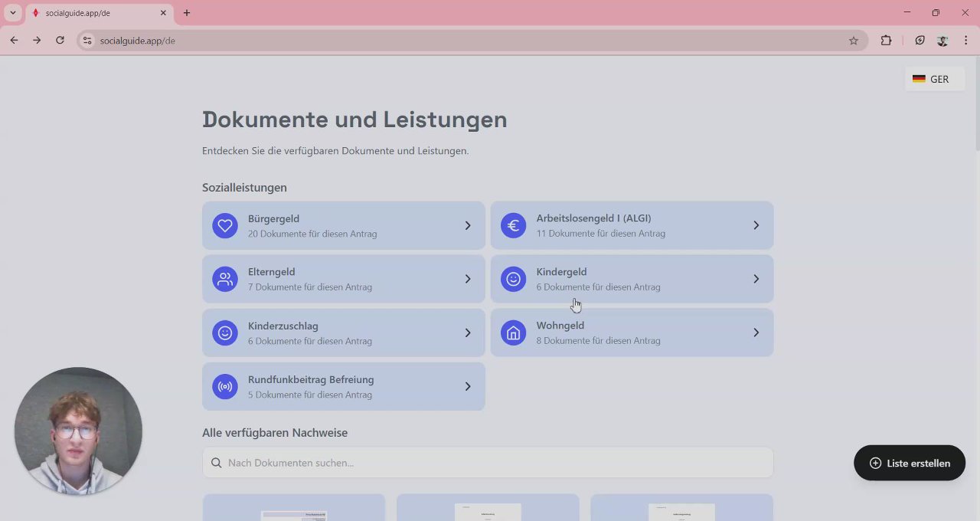Open the GER language selector
This screenshot has width=980, height=521.
[x=935, y=79]
